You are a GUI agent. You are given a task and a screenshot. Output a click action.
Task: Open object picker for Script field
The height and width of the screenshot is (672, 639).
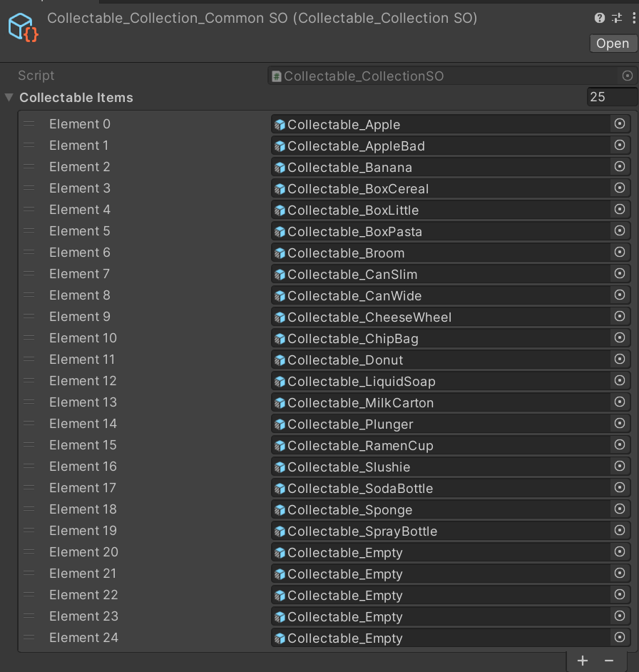pos(628,76)
